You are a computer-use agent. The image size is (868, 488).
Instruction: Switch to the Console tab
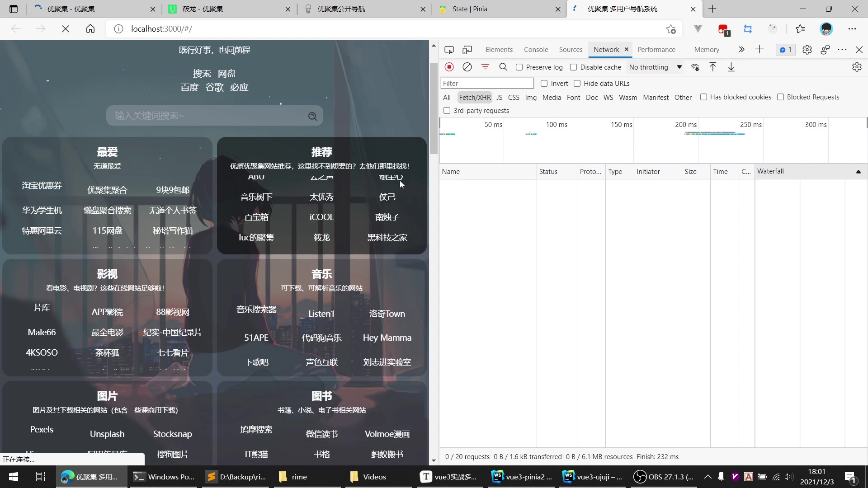coord(536,50)
